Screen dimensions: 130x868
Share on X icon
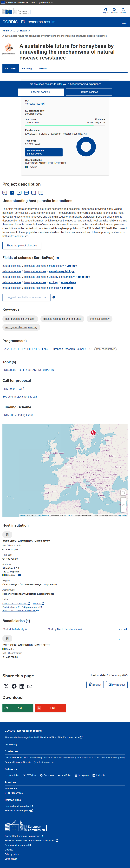click(x=6, y=686)
